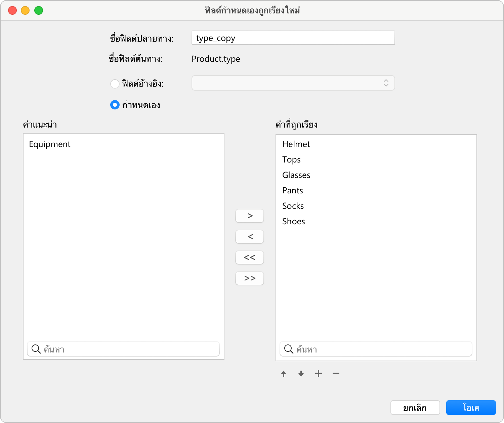Screen dimensions: 504x423
Task: Select Glasses in the sorted values
Action: pos(296,175)
